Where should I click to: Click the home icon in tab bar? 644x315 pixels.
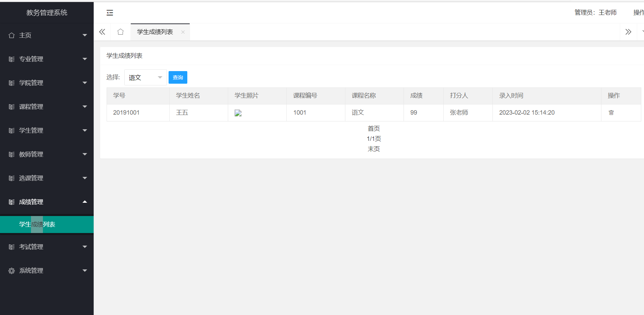(x=120, y=32)
